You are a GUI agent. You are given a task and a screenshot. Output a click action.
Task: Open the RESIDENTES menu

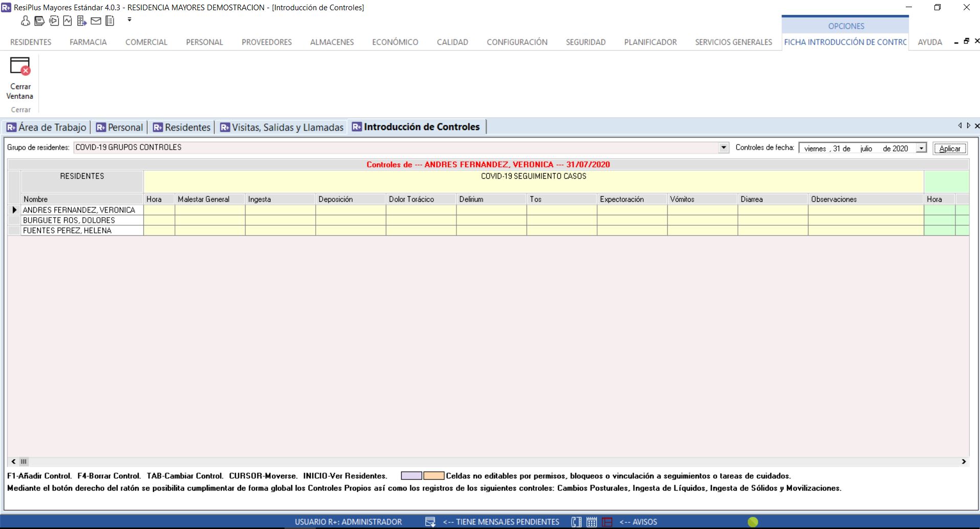[31, 42]
